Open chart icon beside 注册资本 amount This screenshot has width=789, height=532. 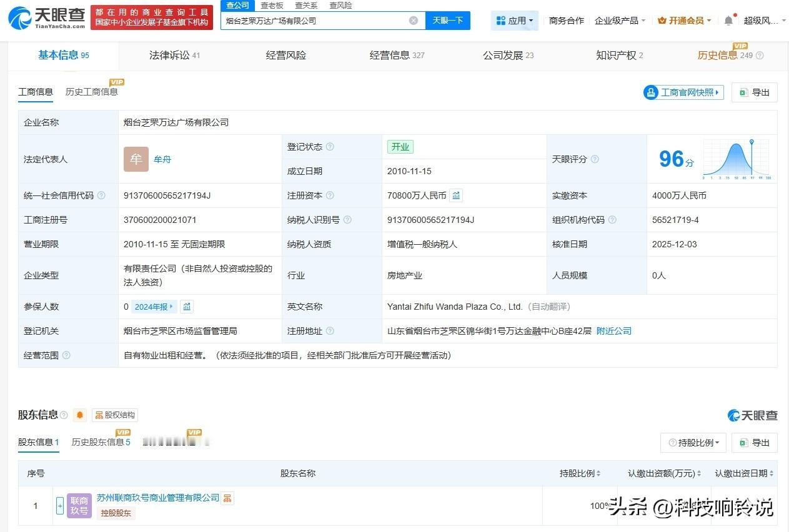(455, 195)
